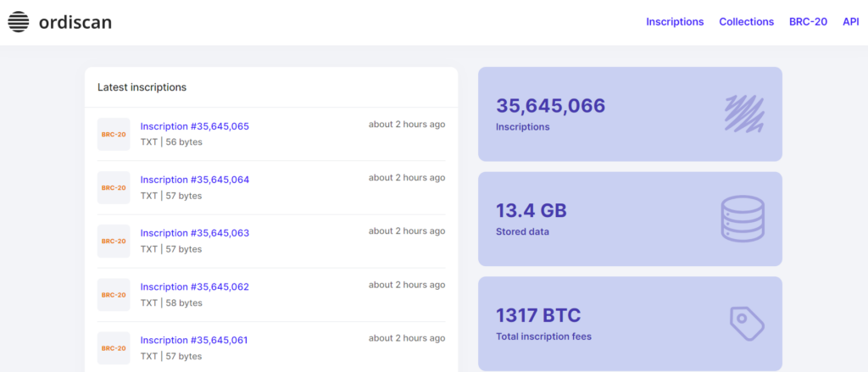Click the ordiscan brand name text
This screenshot has width=868, height=372.
click(75, 22)
